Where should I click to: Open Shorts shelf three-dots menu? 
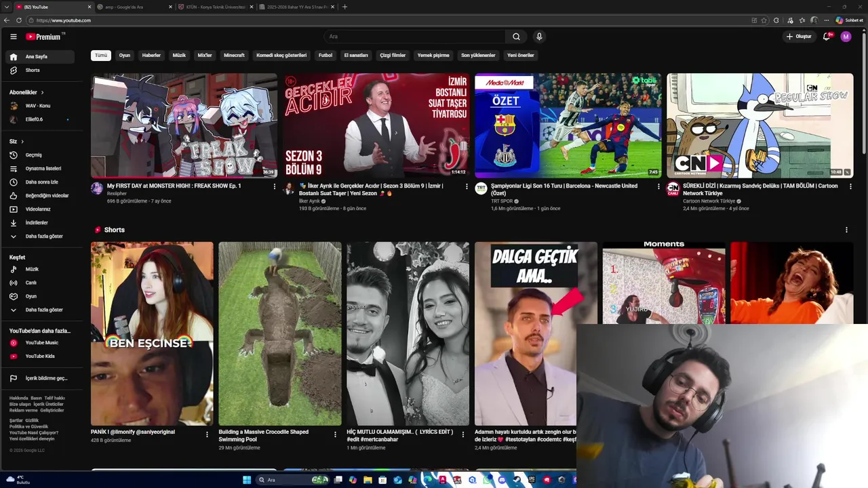pos(846,230)
